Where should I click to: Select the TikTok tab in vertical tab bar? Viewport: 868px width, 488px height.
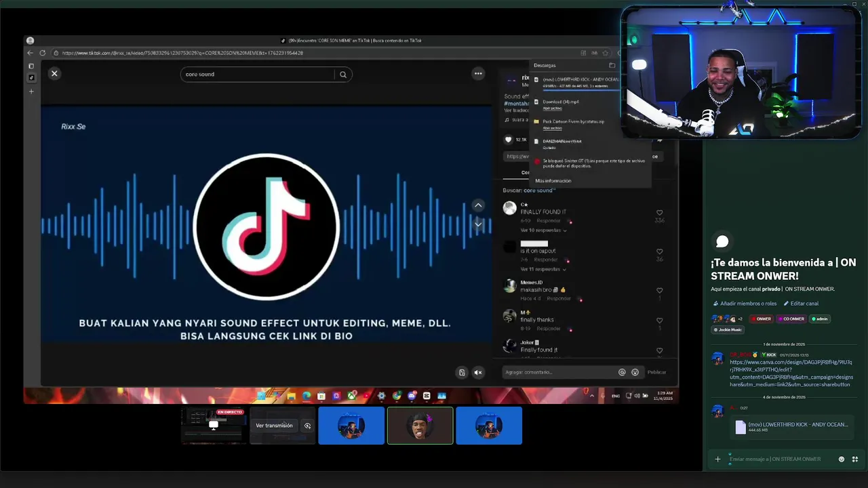point(31,78)
